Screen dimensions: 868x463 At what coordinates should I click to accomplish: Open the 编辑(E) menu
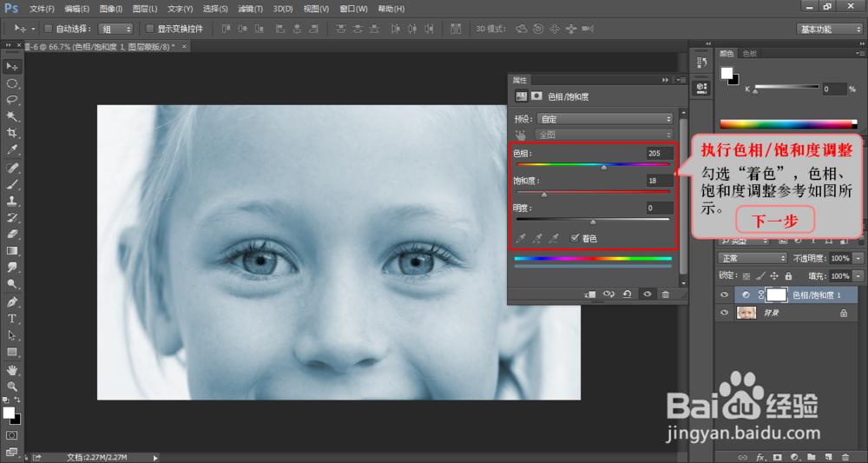[76, 9]
